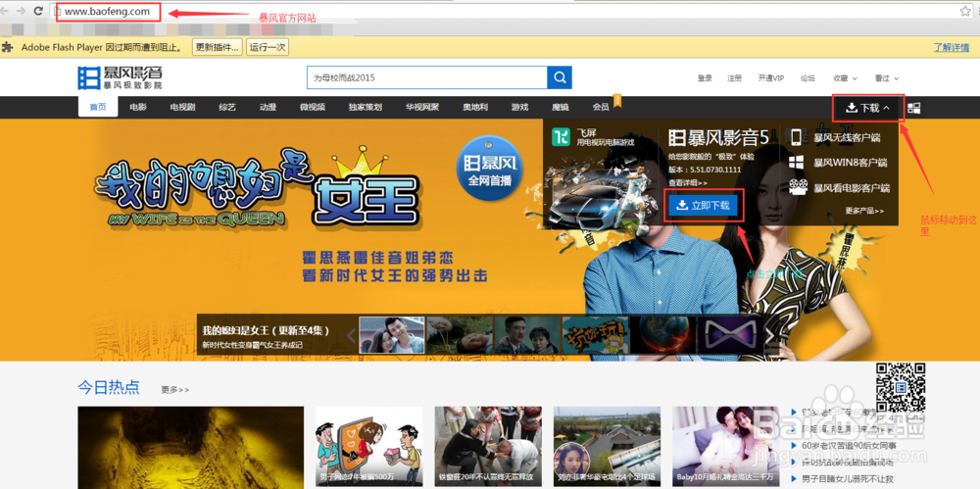Click the 暴风 全网首播 round badge

(490, 167)
